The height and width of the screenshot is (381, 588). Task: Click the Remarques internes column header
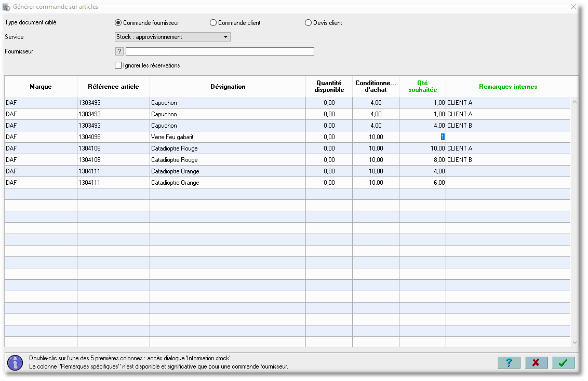coord(508,87)
